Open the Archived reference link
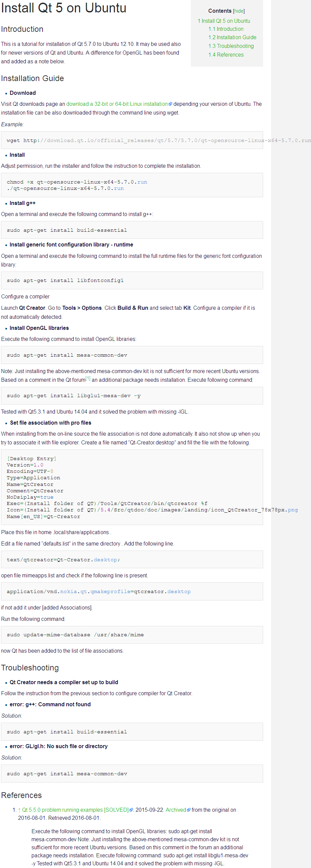Viewport: 311px width, 868px height. coord(176,810)
